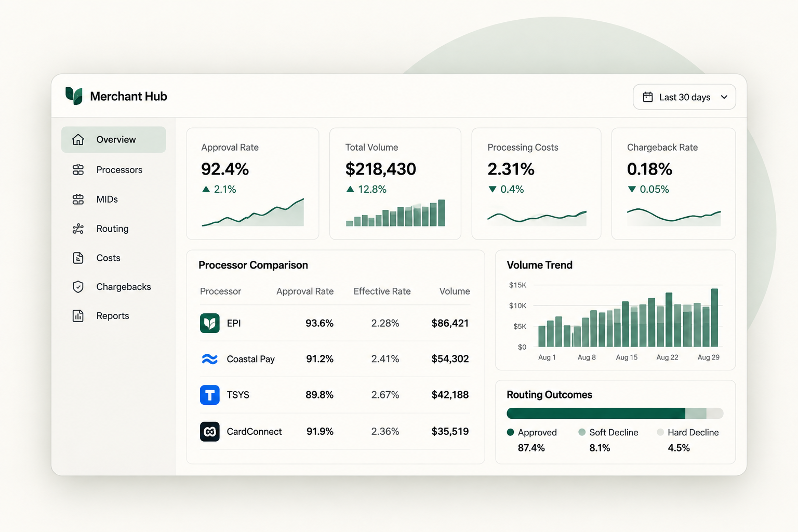Click the Routing nodes icon
The height and width of the screenshot is (532, 798).
[78, 229]
